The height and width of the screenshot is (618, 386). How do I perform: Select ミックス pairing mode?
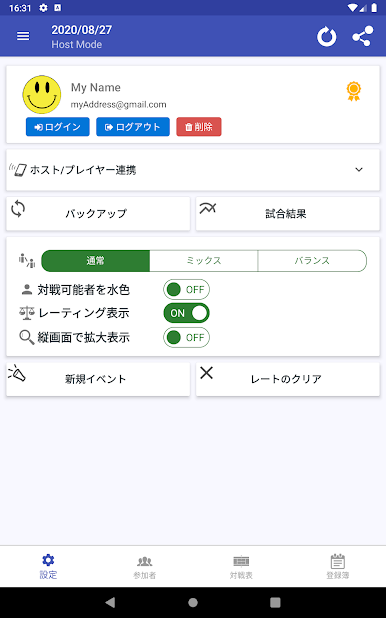pyautogui.click(x=204, y=261)
